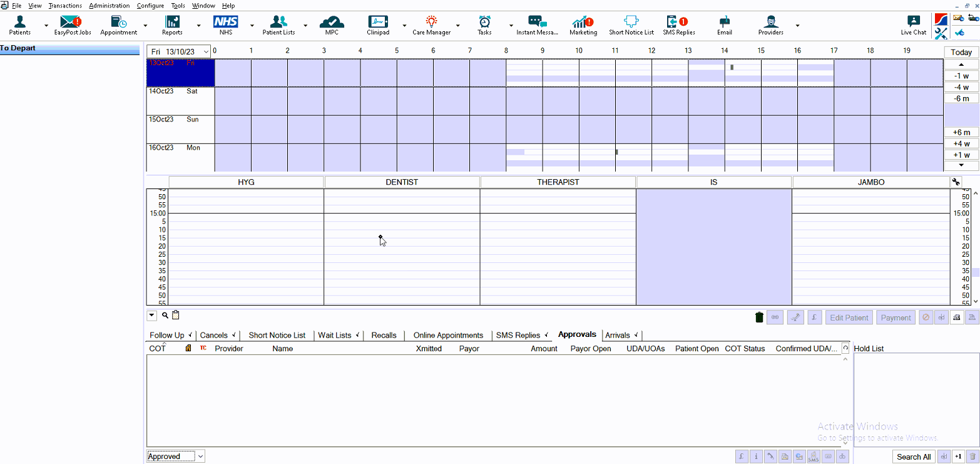Open EasyPost Jobs
The width and height of the screenshot is (980, 464).
(72, 25)
